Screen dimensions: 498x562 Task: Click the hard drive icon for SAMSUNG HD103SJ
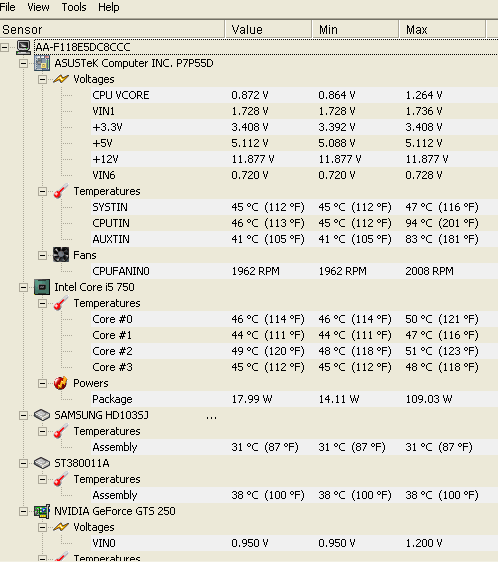(x=42, y=415)
